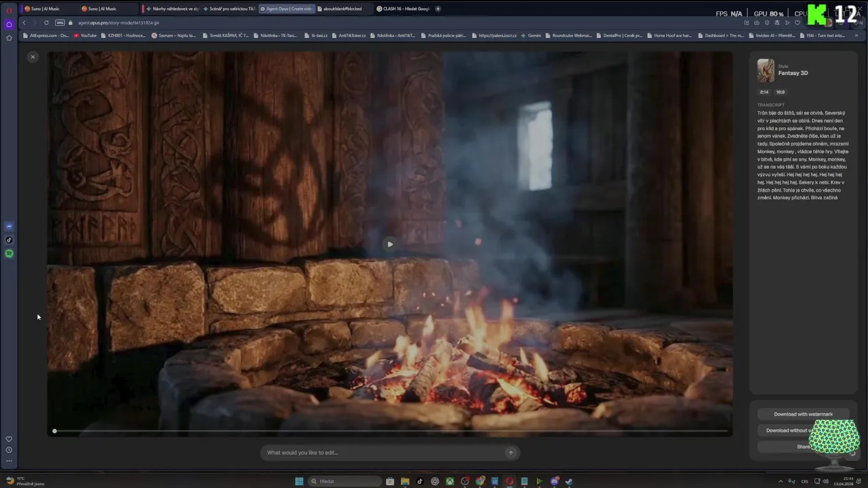The width and height of the screenshot is (868, 488).
Task: Open the Windows Start menu
Action: coord(298,481)
